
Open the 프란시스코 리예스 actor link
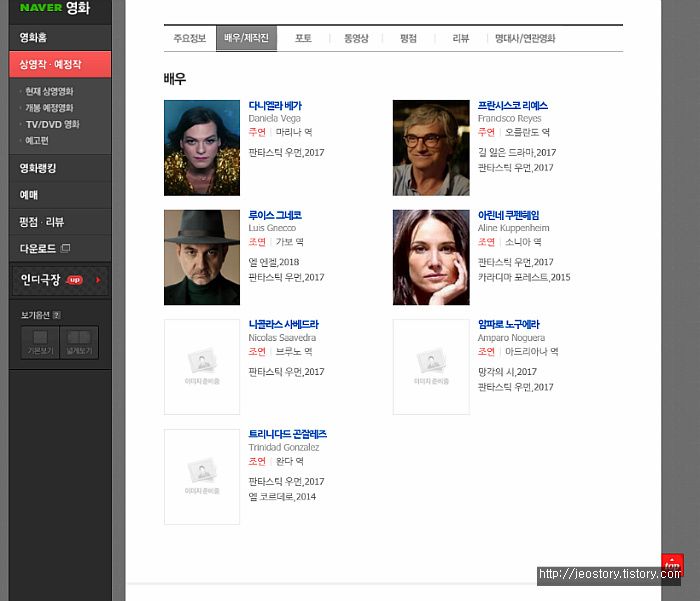[x=512, y=106]
